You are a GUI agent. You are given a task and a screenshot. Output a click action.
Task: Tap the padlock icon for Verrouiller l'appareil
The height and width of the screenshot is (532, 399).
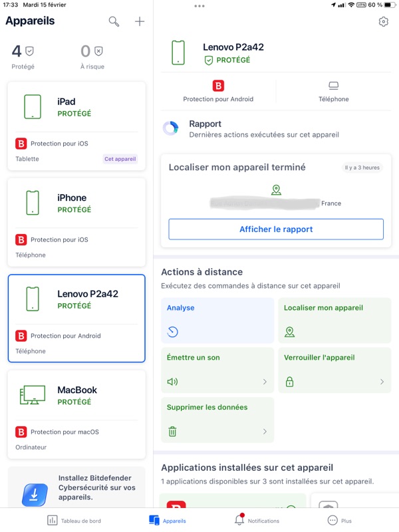coord(289,382)
